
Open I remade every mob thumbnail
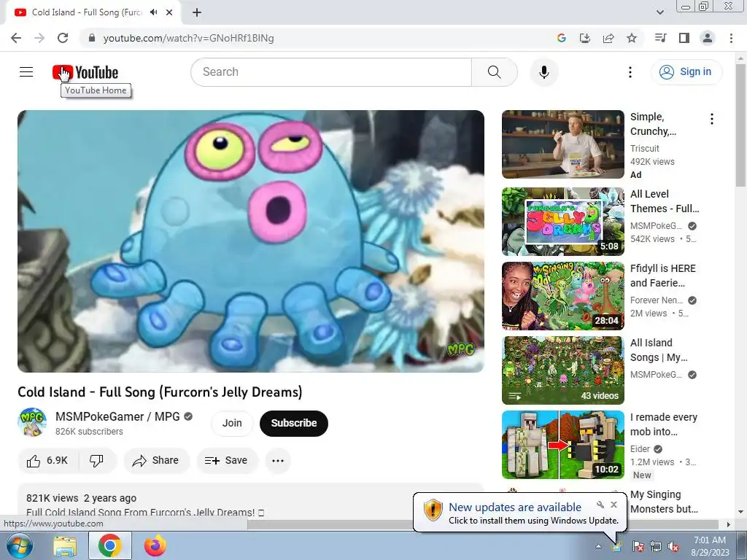point(562,444)
